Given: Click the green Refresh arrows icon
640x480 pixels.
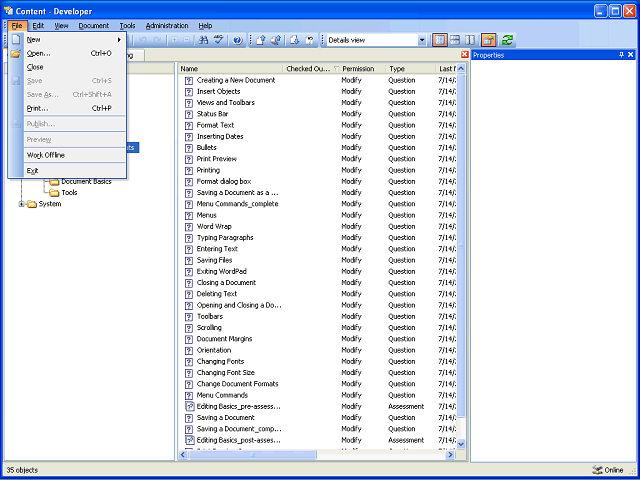Looking at the screenshot, I should click(x=507, y=40).
